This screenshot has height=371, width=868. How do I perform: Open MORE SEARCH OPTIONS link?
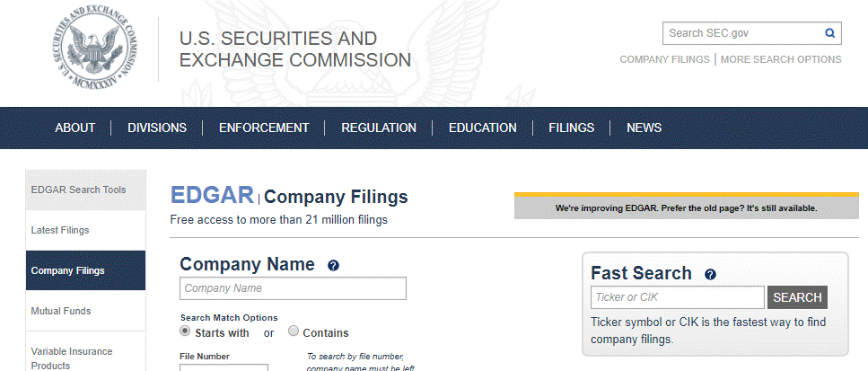pos(781,59)
